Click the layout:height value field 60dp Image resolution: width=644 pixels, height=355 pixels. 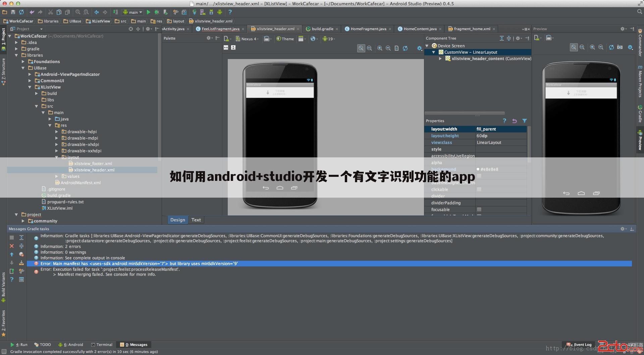tap(501, 136)
